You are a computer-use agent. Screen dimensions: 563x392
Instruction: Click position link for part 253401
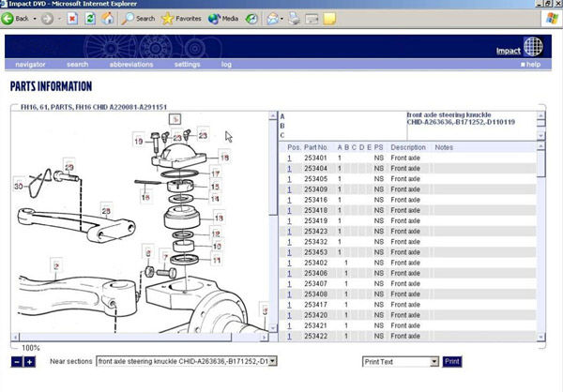point(290,158)
